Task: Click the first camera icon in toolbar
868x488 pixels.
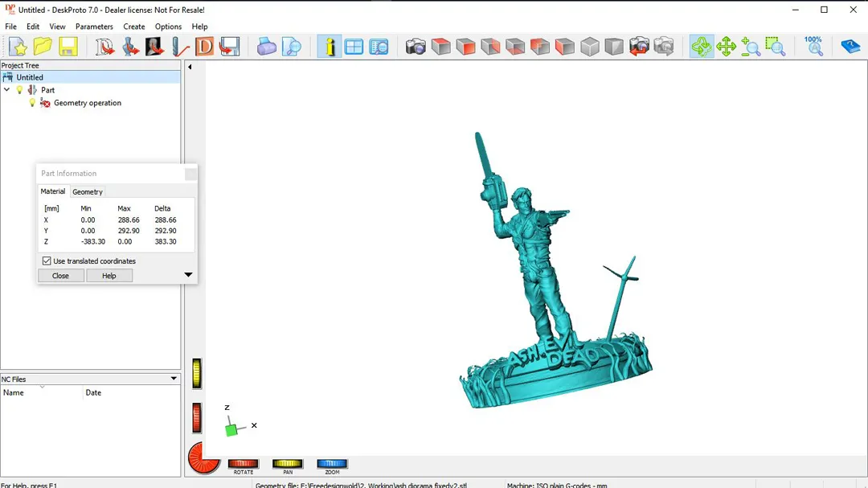Action: pos(416,47)
